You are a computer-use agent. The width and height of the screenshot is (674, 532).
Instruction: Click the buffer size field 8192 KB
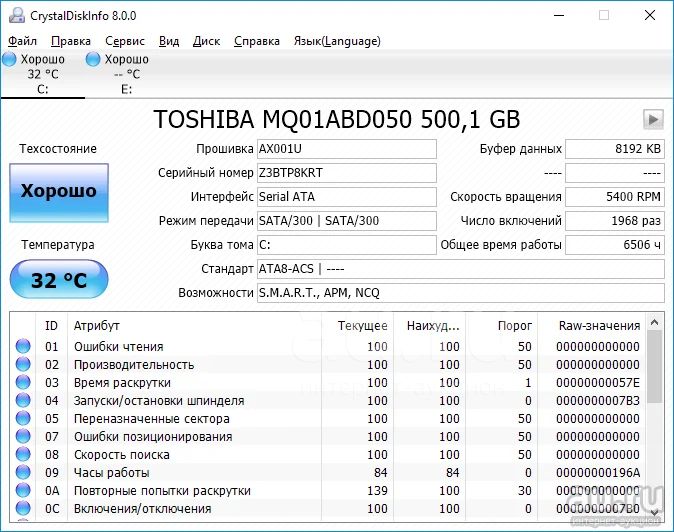pyautogui.click(x=615, y=149)
